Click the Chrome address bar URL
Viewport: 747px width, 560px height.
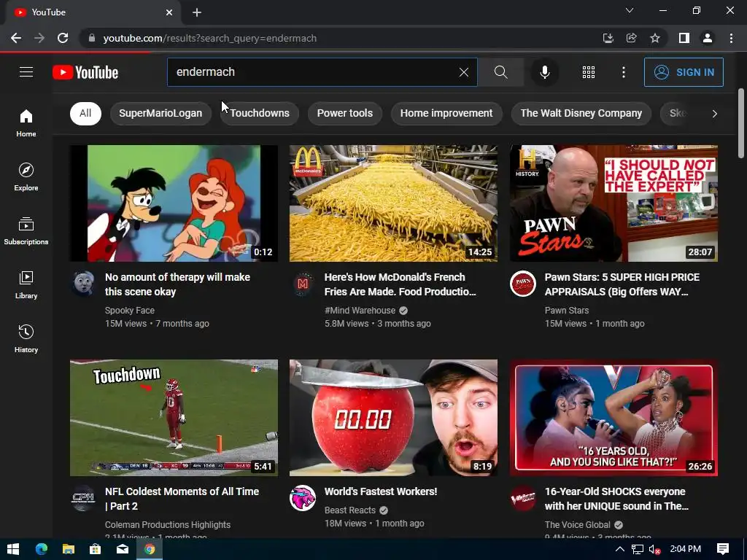(209, 38)
